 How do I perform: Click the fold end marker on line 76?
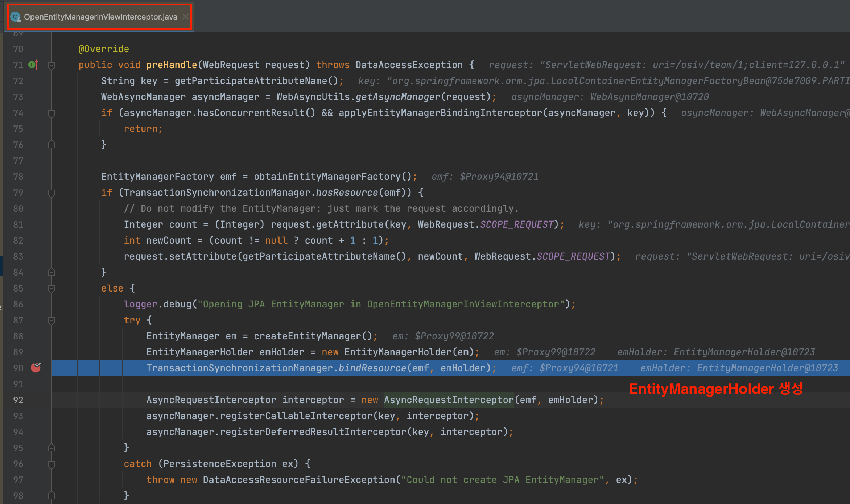51,145
